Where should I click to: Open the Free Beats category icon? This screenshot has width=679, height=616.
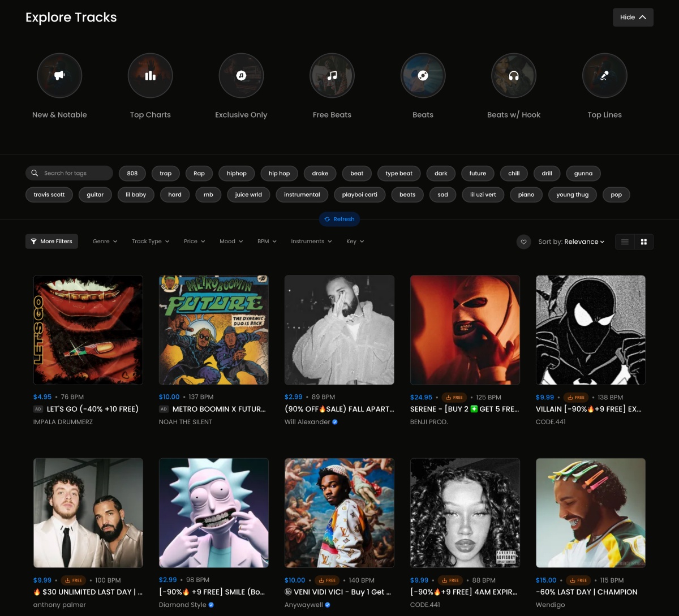[x=332, y=75]
